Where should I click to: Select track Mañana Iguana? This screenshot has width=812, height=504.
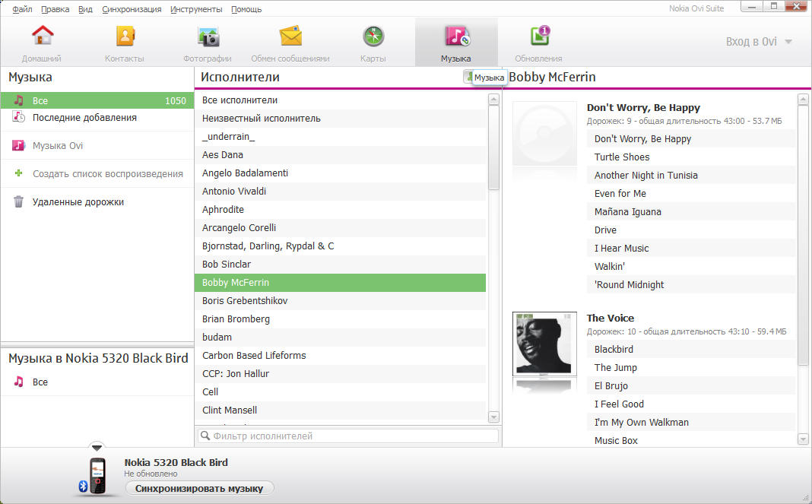click(x=691, y=211)
